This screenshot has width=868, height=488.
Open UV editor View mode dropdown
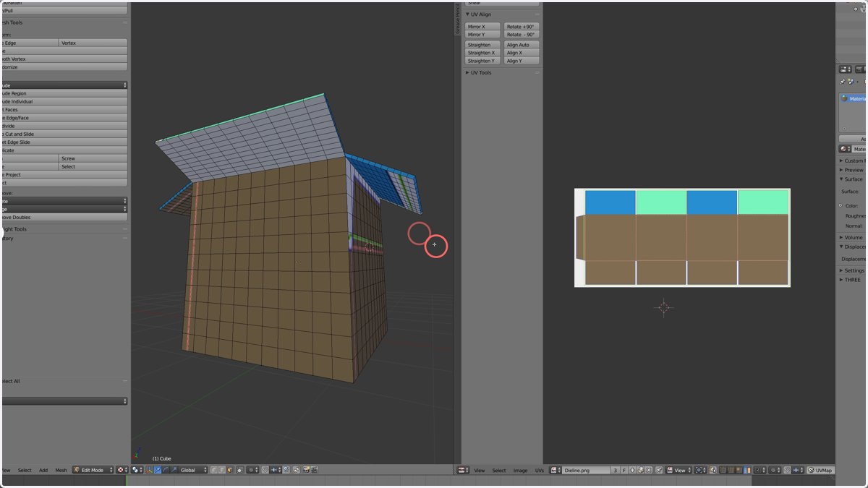coord(678,470)
